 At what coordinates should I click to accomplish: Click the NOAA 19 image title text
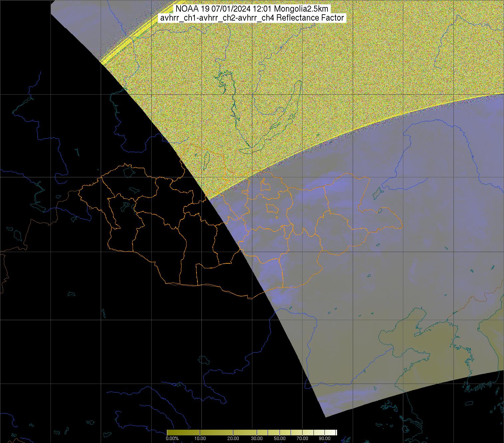(x=252, y=9)
